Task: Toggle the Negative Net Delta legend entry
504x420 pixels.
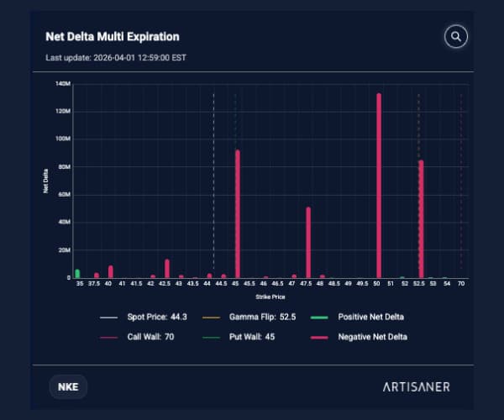Action: (x=359, y=337)
